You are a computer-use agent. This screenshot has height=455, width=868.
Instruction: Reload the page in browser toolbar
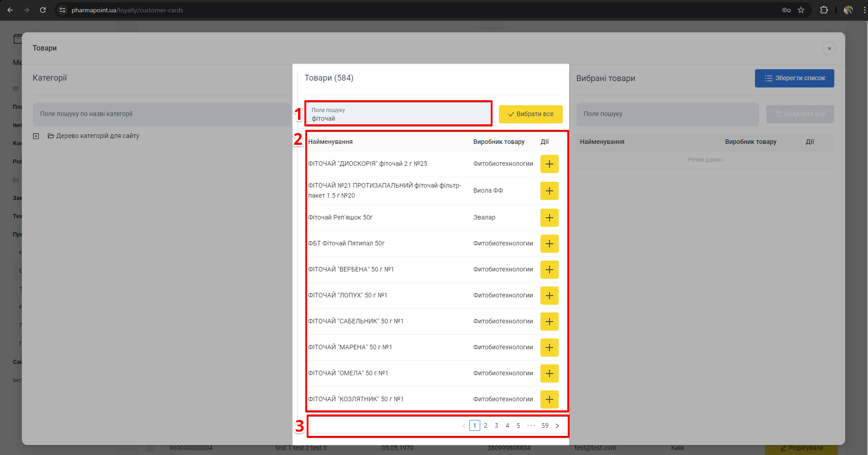pyautogui.click(x=43, y=10)
